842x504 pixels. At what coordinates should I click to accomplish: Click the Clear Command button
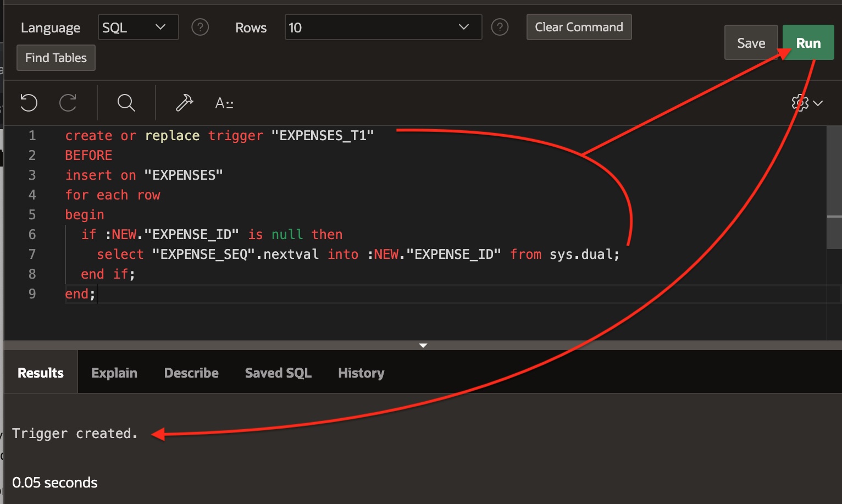pos(579,27)
